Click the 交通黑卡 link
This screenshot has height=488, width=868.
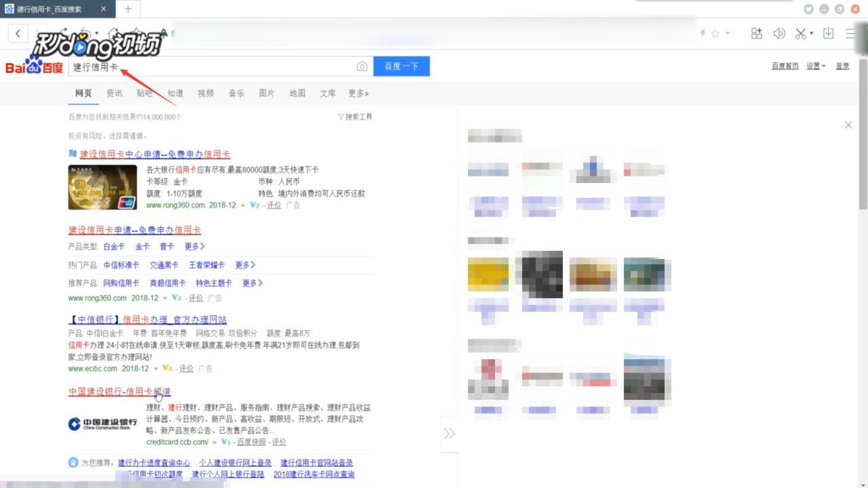coord(164,265)
